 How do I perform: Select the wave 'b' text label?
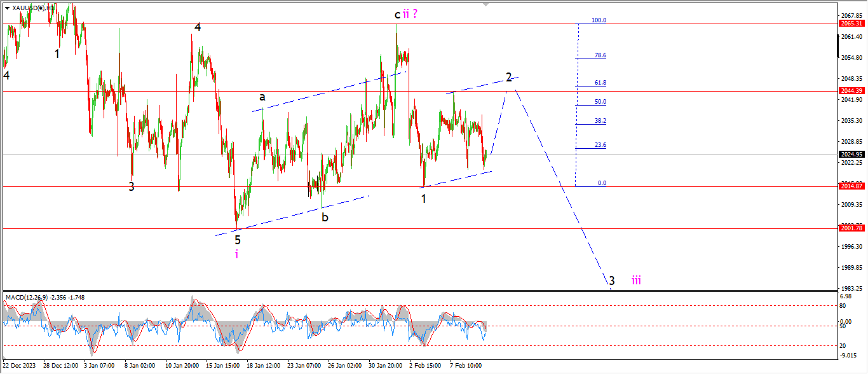tap(325, 218)
